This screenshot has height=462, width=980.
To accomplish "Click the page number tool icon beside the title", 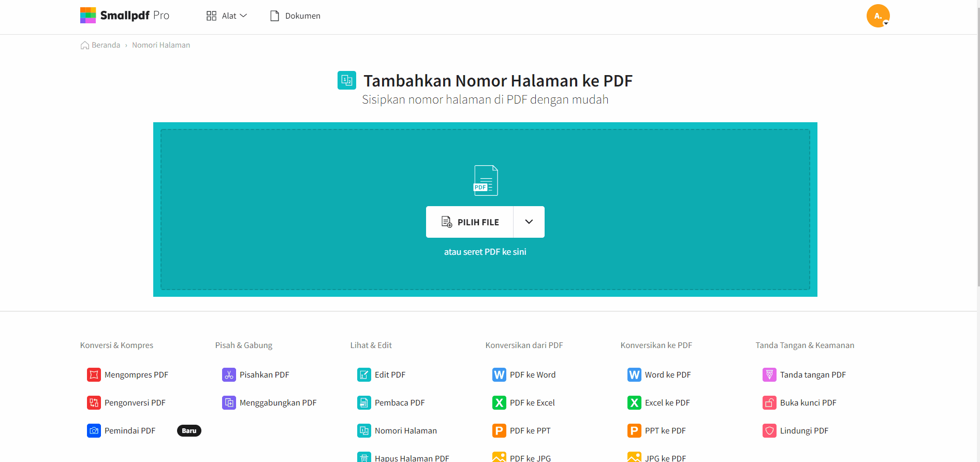I will click(347, 80).
